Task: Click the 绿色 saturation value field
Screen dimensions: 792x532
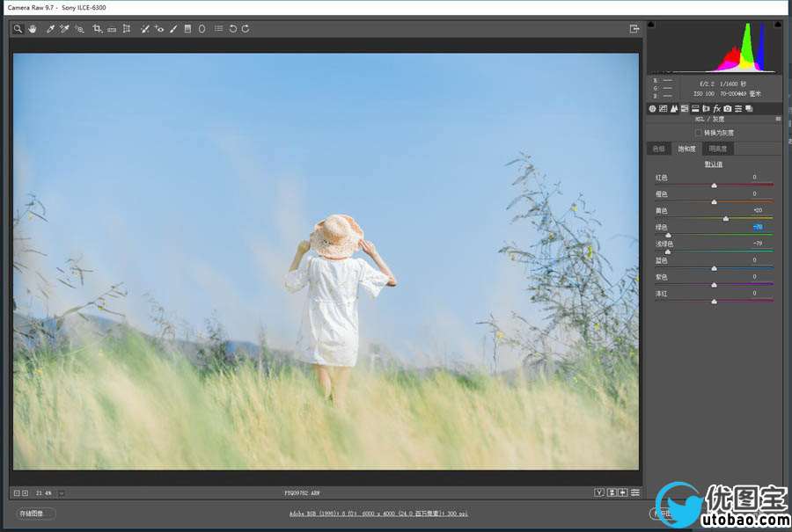Action: (x=758, y=227)
